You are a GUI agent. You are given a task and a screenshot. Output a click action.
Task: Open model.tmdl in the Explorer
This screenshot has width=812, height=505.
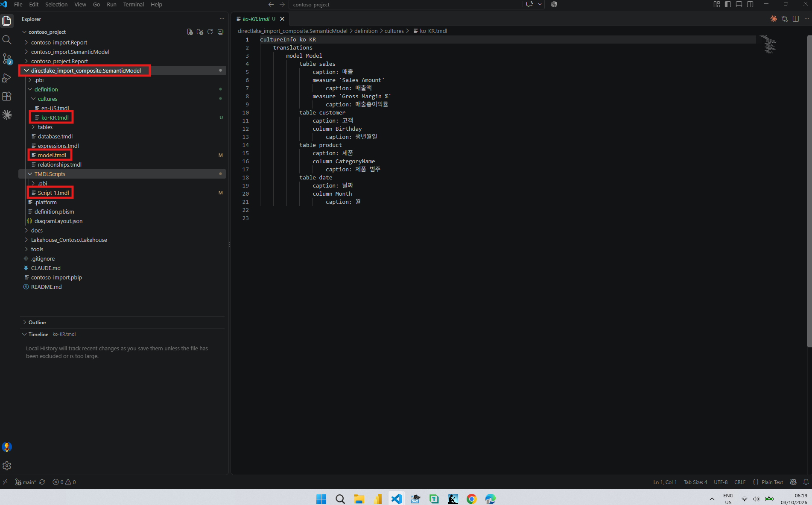click(x=52, y=155)
